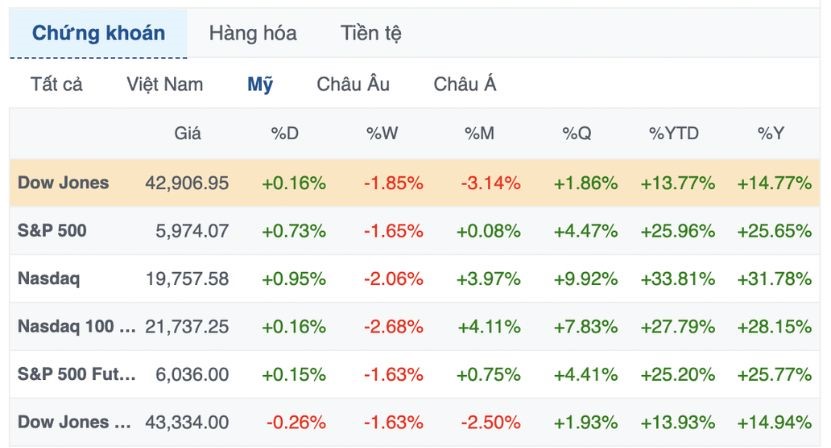
Task: Filter stocks by Việt Nam
Action: coord(164,84)
